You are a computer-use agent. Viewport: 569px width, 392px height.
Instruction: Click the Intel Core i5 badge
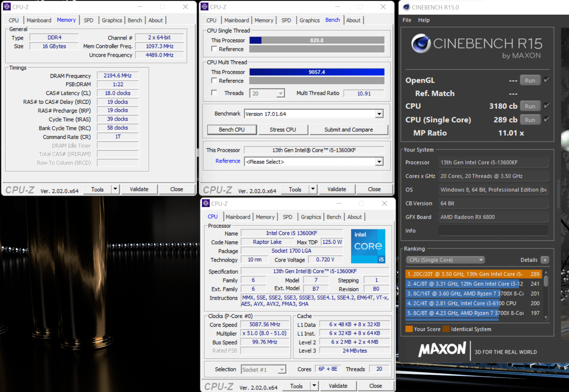[368, 246]
